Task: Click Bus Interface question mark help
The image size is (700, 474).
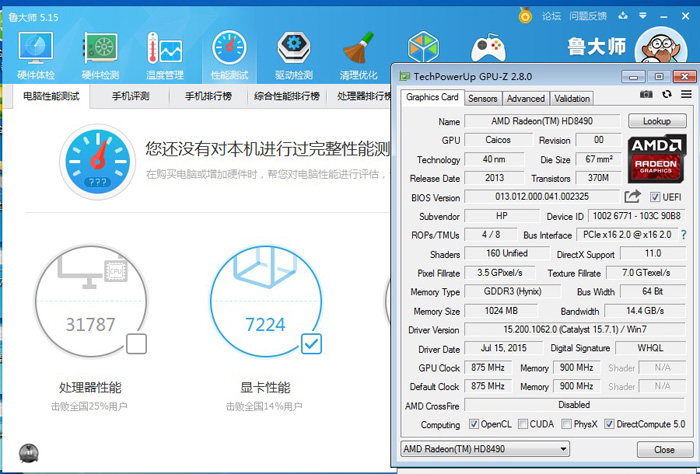Action: coord(683,235)
